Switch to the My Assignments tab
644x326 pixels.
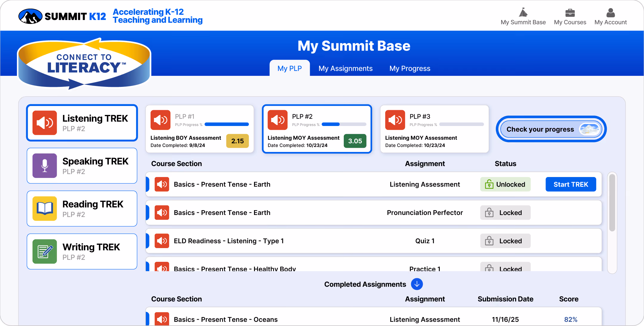pos(346,68)
